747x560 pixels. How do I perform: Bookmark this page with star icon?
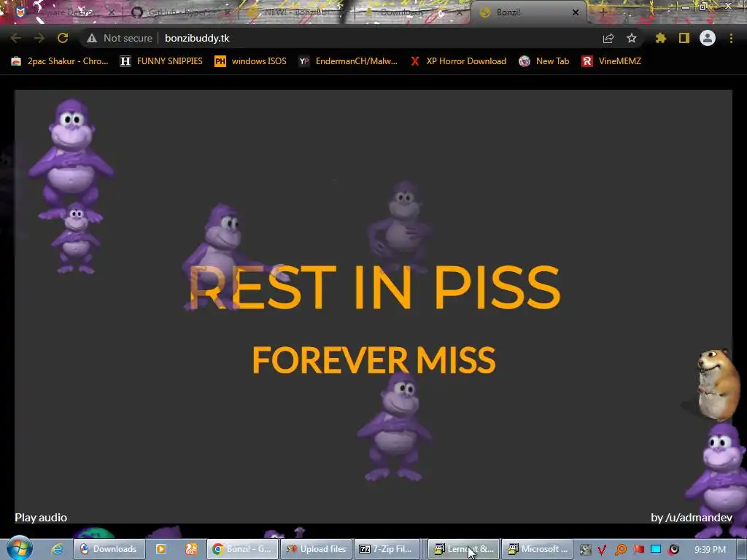tap(632, 38)
